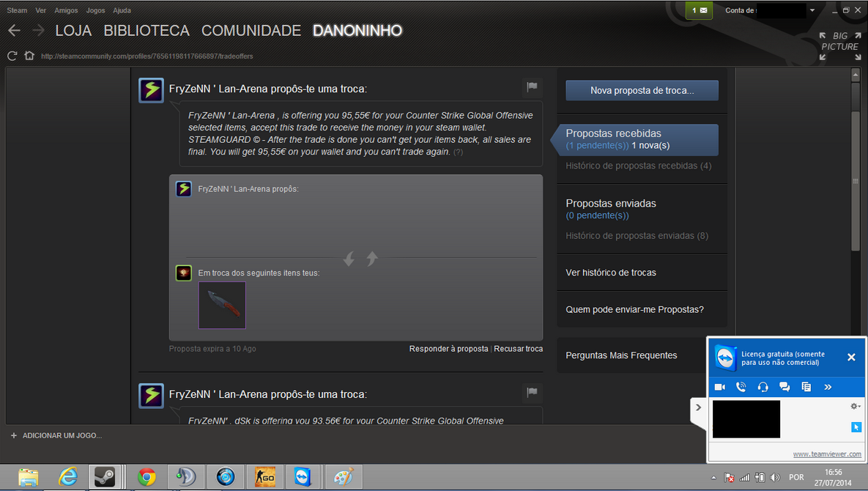This screenshot has width=868, height=491.
Task: Click Nova proposta de troca button
Action: coord(642,91)
